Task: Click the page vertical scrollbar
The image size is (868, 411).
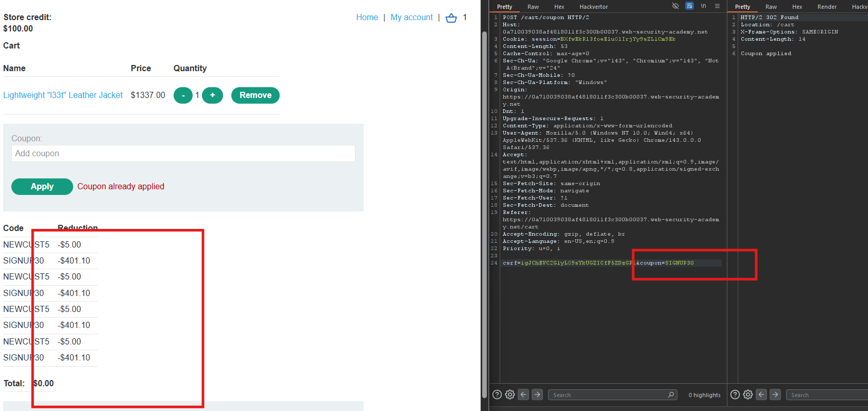Action: pos(484,214)
